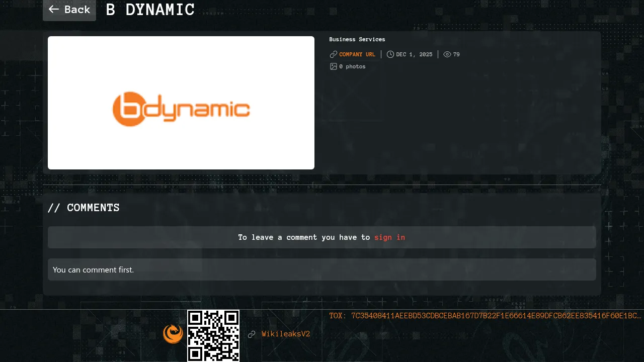Click the orange phoenix logo in footer
Screen dimensions: 644x362
point(173,334)
